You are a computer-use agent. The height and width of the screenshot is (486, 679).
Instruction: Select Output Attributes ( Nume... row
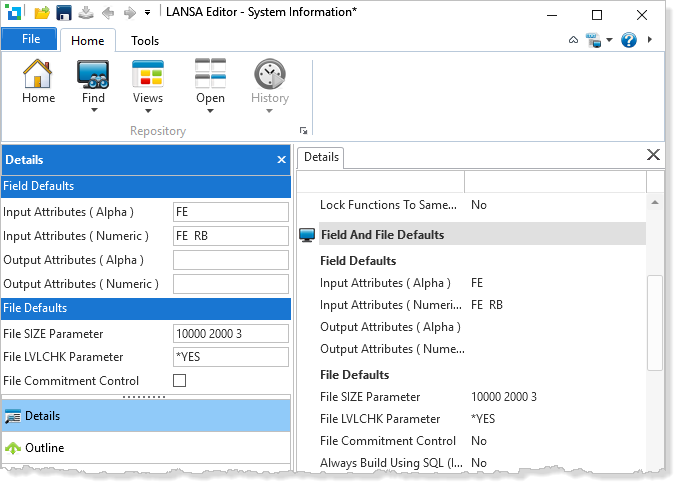482,349
